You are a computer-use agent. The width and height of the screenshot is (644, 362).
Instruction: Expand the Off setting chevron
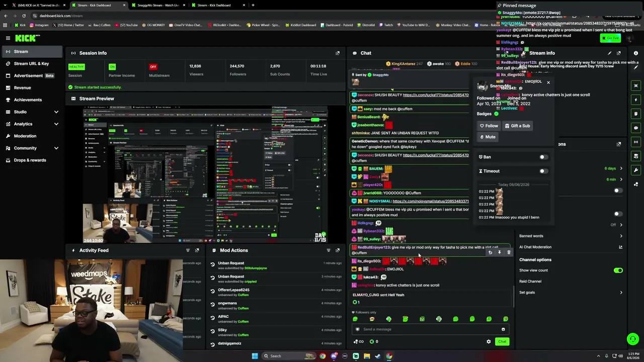point(621,225)
